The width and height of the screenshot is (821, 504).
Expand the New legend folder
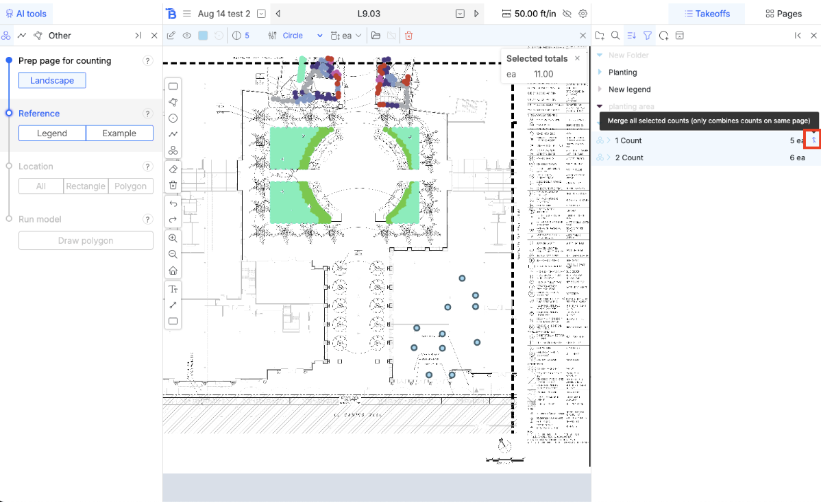600,89
